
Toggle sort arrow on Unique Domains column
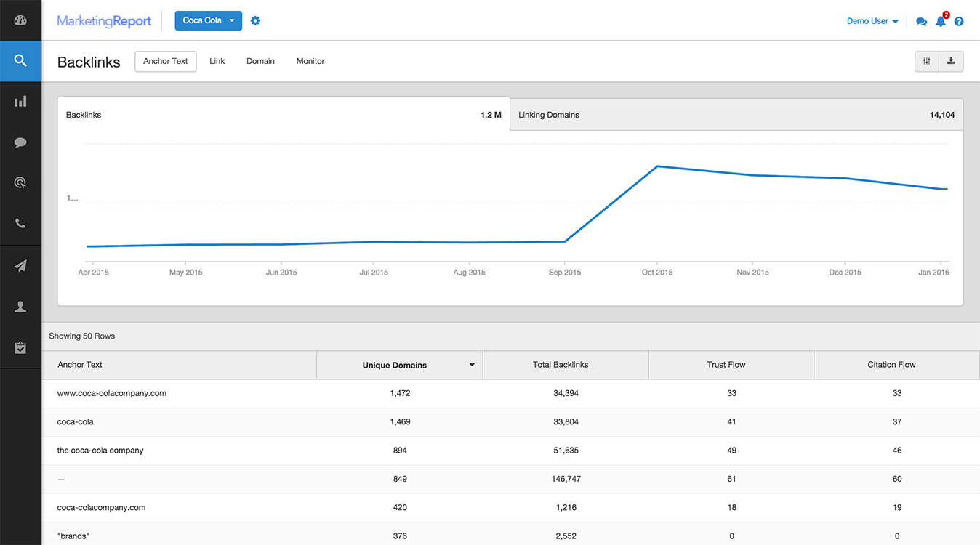[472, 365]
